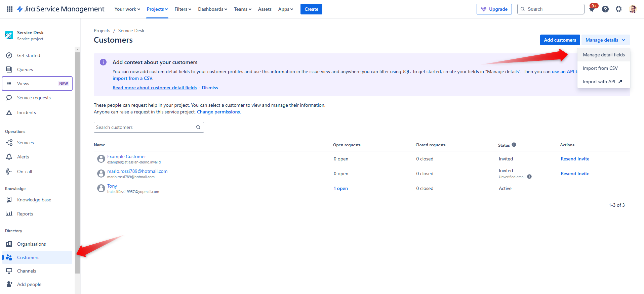Screen dimensions: 644x294
Task: Dismiss the customer context banner
Action: point(210,88)
